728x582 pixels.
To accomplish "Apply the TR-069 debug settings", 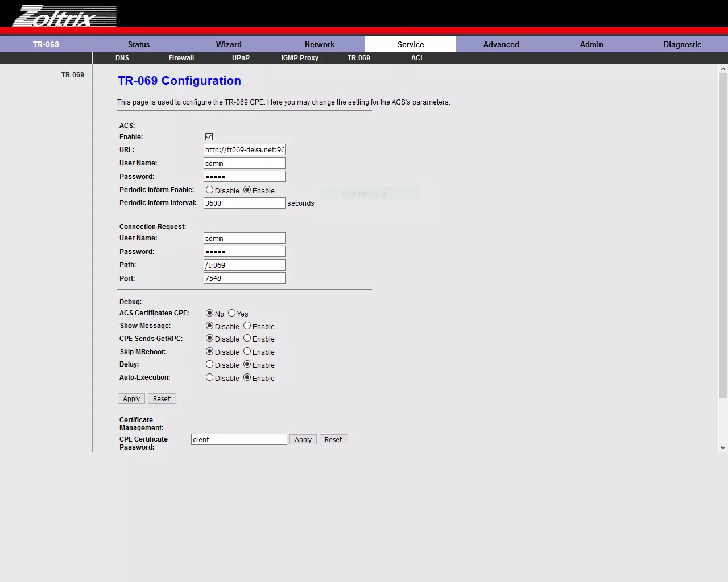I will click(131, 398).
